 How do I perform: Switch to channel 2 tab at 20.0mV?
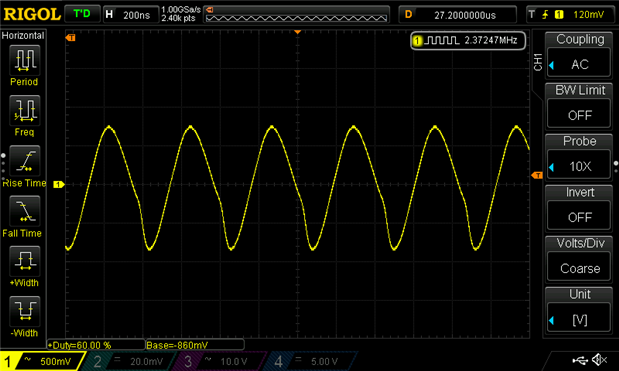click(129, 361)
